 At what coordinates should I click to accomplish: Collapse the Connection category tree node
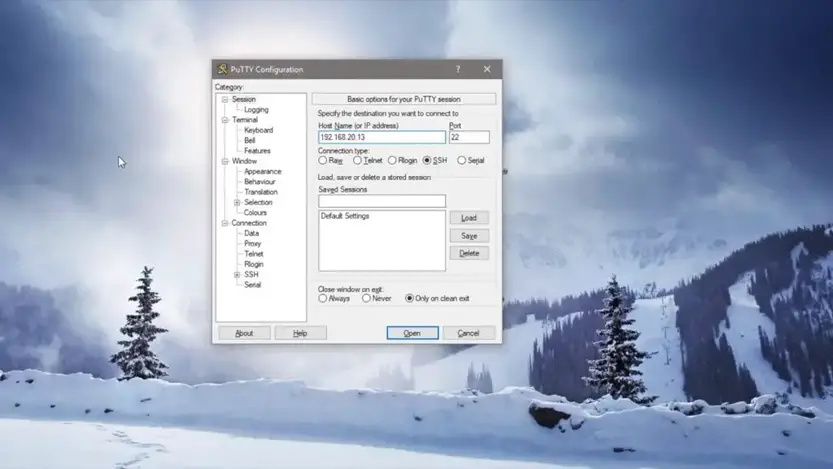[x=225, y=223]
